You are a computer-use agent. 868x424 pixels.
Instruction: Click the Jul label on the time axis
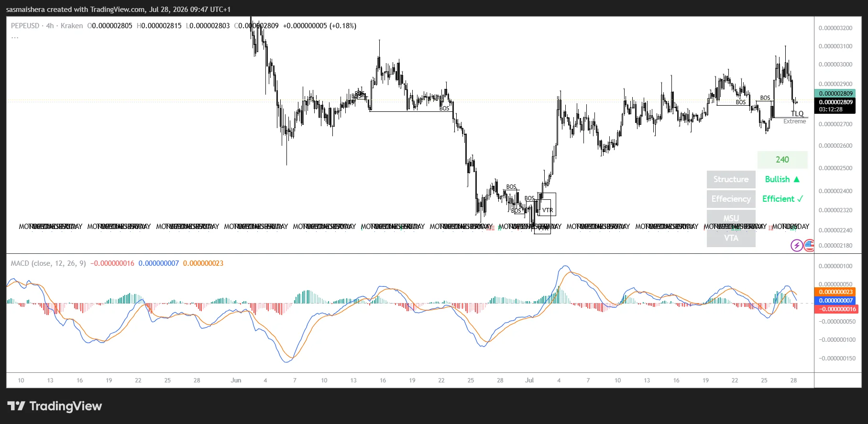(x=529, y=381)
